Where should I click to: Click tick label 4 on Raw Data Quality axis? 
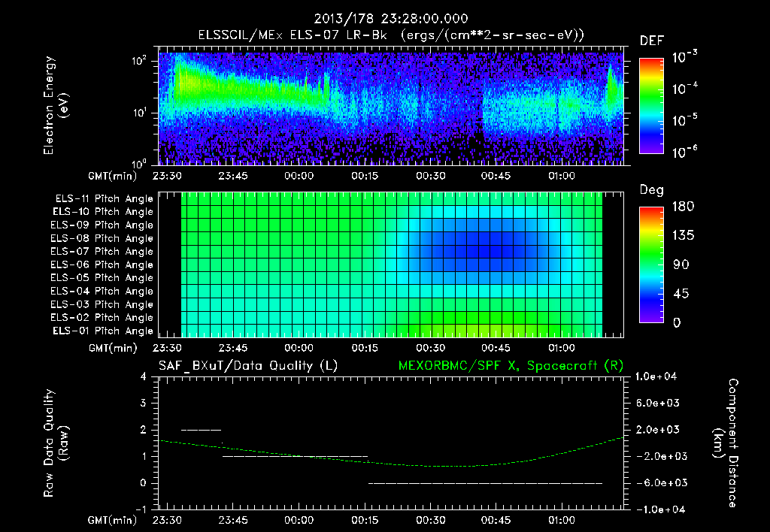pos(143,377)
